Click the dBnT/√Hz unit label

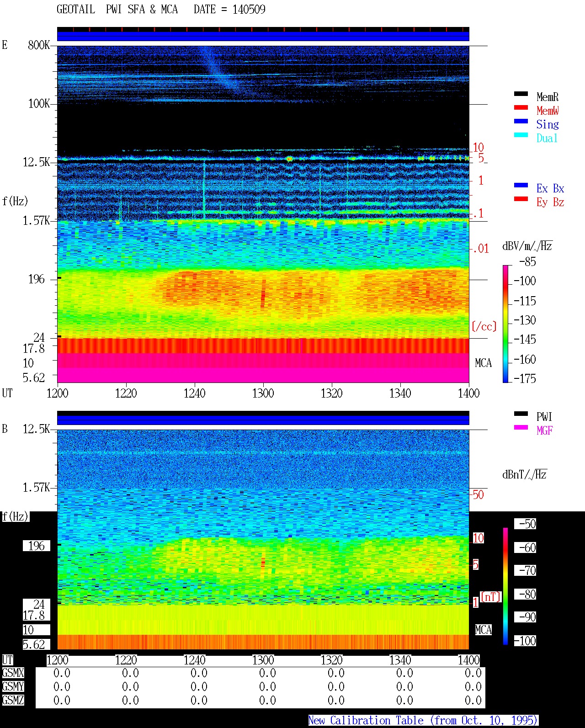525,474
